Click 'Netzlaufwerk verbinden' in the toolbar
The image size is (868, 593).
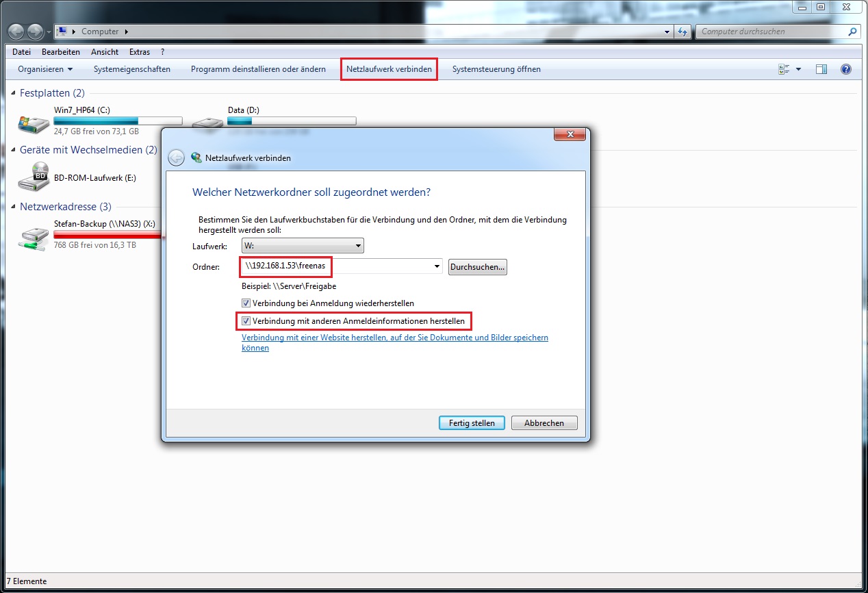389,69
